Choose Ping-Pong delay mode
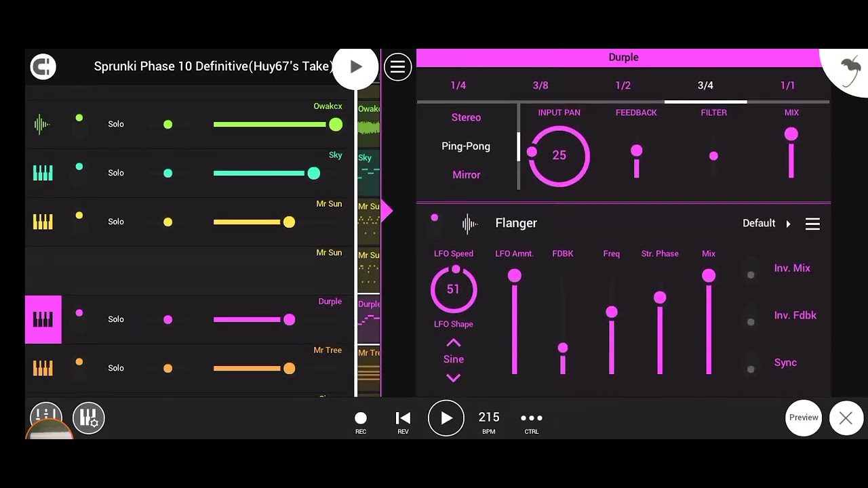 (x=466, y=146)
